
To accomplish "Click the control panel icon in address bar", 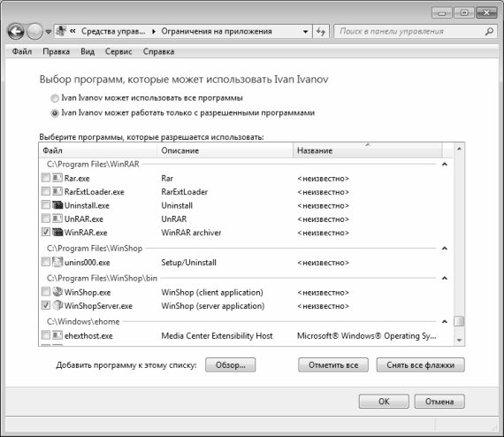I will coord(61,31).
